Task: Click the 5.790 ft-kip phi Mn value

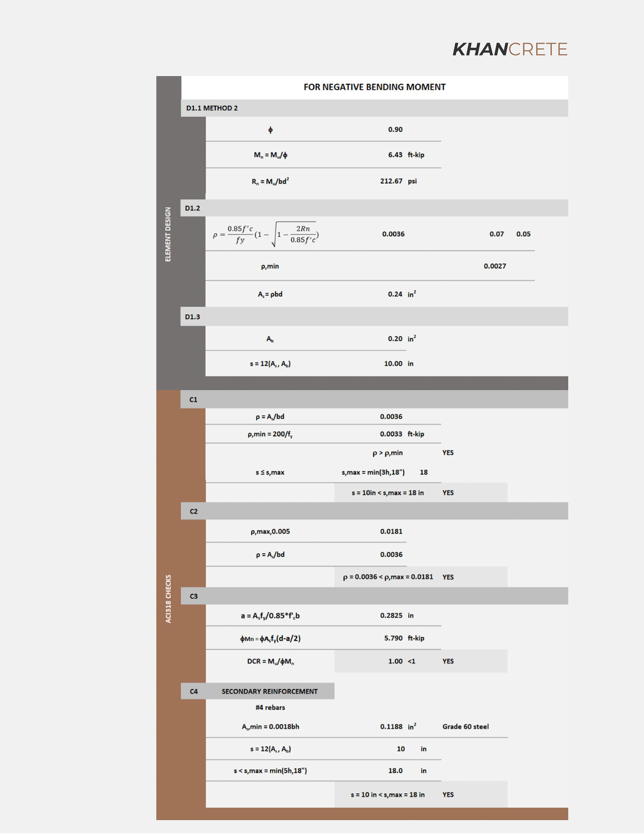Action: point(393,638)
